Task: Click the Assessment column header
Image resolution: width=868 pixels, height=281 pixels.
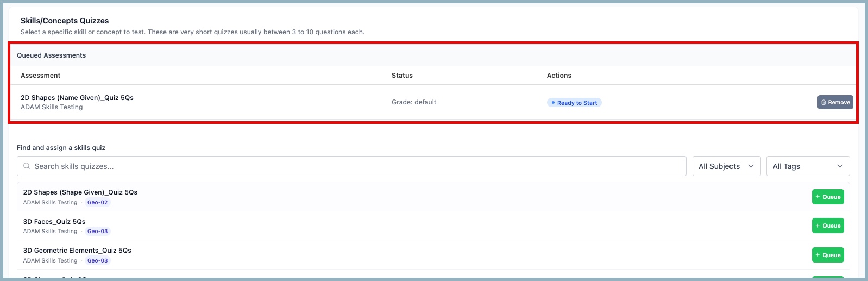Action: coord(41,76)
